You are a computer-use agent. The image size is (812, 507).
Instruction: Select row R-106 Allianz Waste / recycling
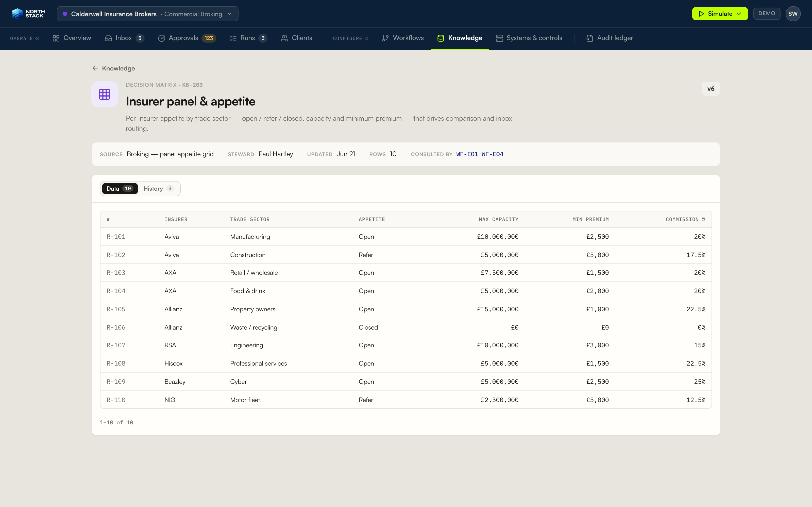[x=406, y=327]
